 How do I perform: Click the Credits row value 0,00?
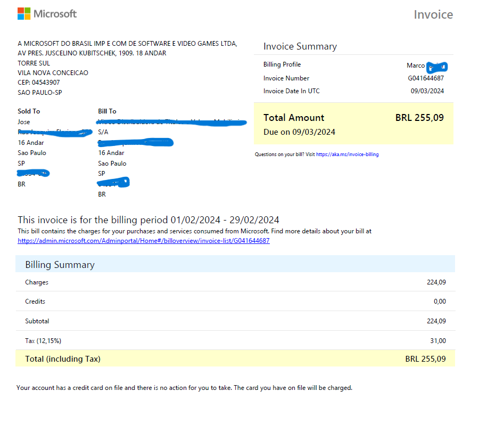[440, 302]
